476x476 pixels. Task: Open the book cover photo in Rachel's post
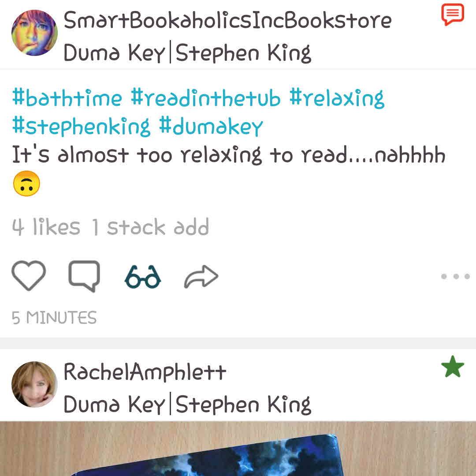pyautogui.click(x=238, y=449)
